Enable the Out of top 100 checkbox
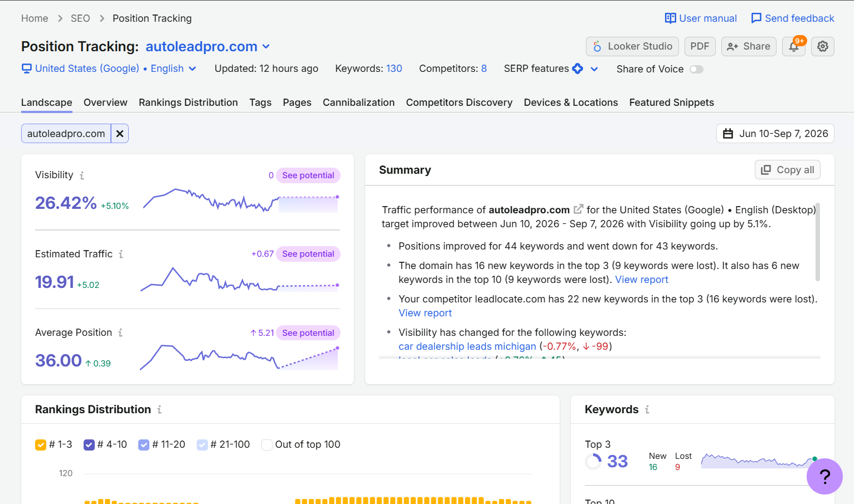 click(267, 445)
